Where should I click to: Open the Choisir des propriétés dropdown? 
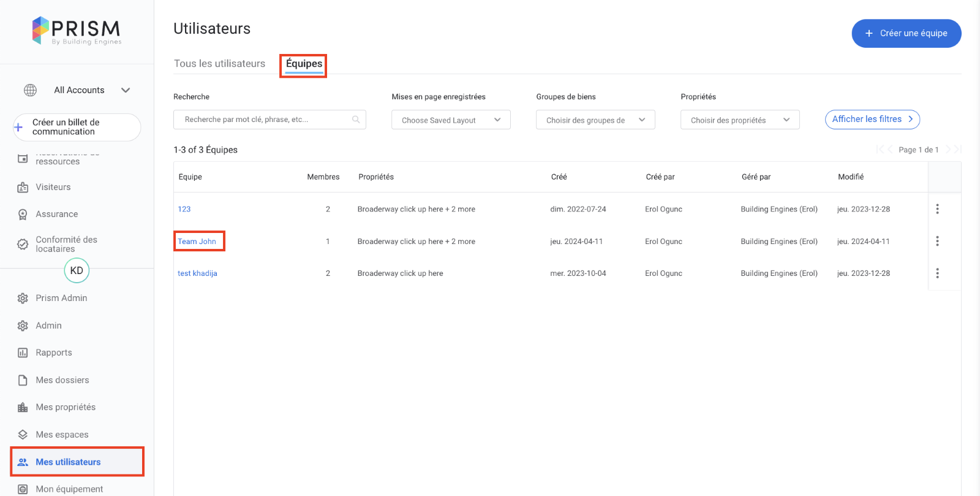click(740, 120)
